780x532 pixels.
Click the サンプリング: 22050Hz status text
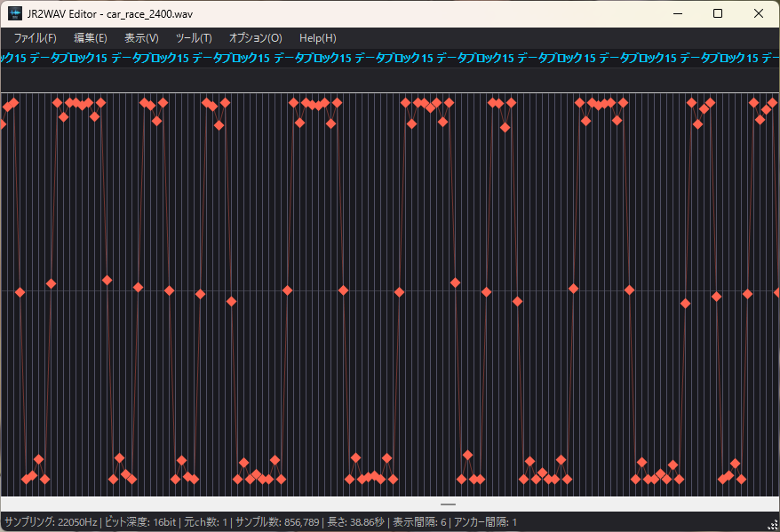pos(51,522)
